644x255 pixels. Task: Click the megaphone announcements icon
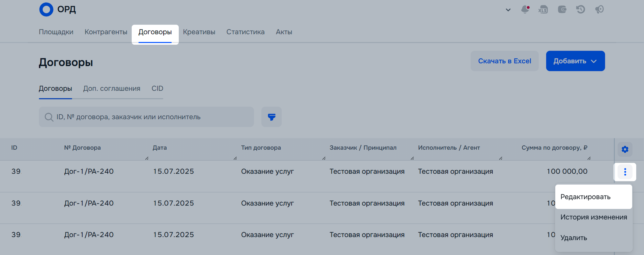599,9
